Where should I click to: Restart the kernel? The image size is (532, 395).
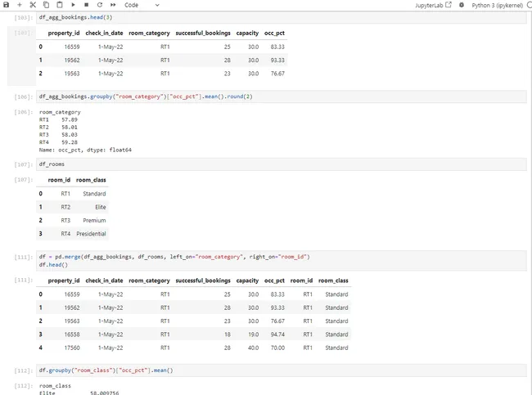tap(99, 5)
